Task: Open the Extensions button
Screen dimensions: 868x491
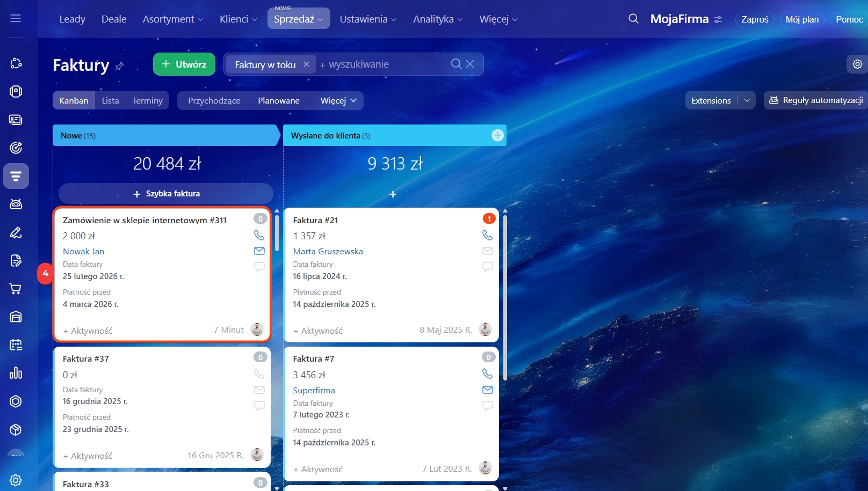Action: click(x=711, y=100)
